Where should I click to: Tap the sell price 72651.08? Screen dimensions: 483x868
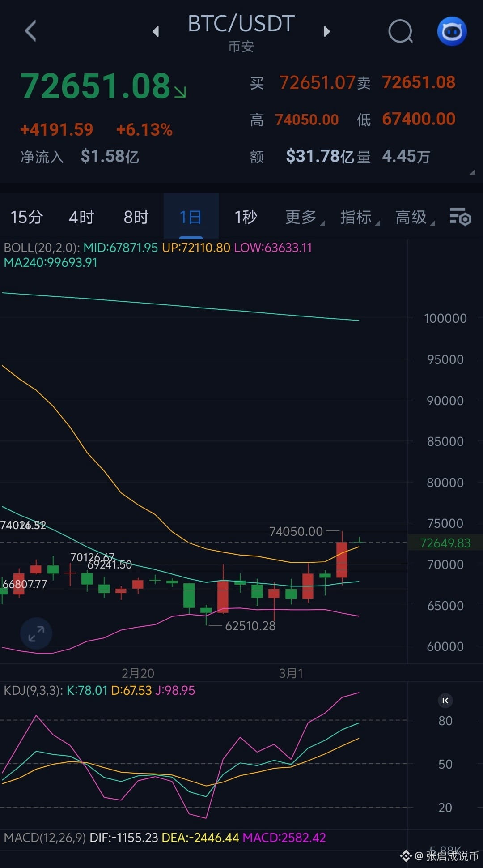point(419,82)
